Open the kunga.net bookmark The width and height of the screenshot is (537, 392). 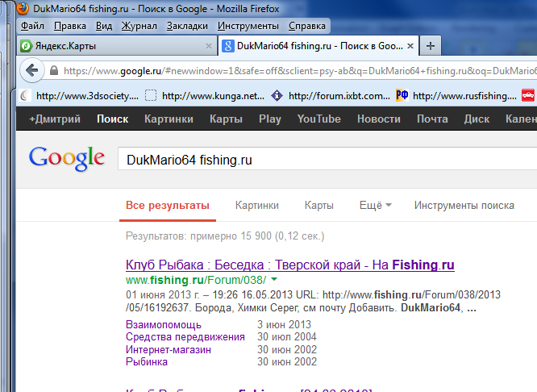tap(213, 96)
